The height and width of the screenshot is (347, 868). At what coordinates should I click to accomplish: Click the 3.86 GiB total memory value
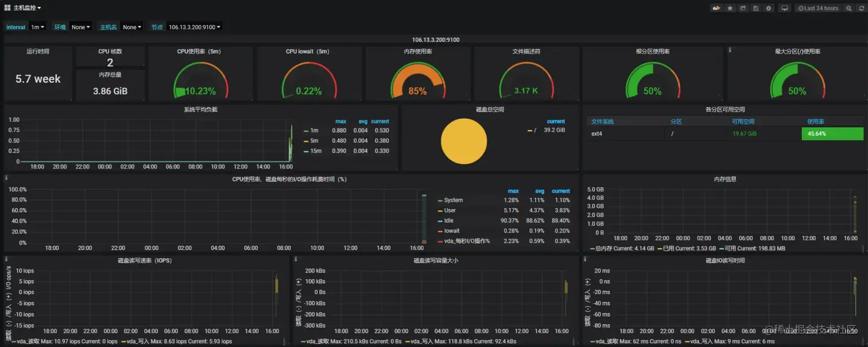tap(110, 91)
